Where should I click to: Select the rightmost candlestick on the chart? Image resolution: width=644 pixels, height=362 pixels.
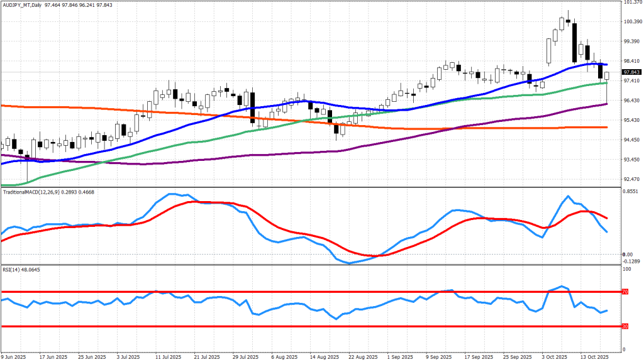point(607,76)
